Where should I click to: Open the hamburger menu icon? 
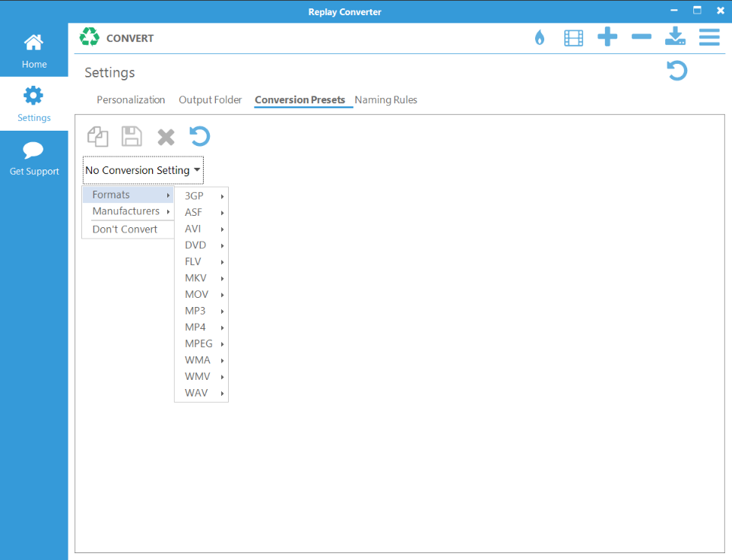pyautogui.click(x=709, y=37)
